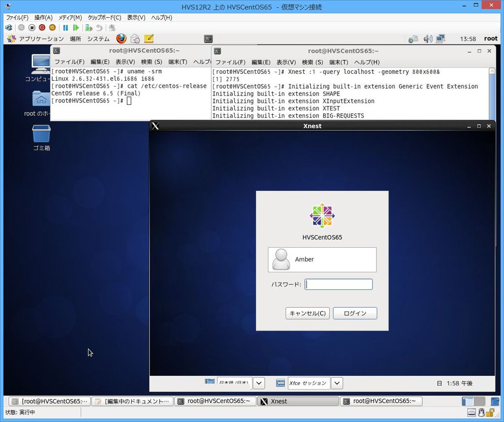Open 編集(E) menu in left terminal
The image size is (504, 422).
(100, 62)
